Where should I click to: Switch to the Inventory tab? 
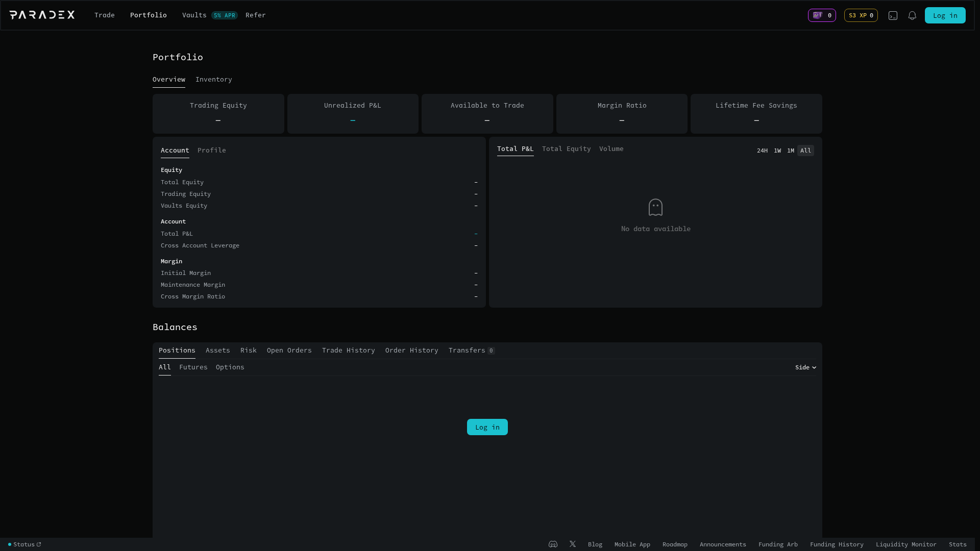pos(213,80)
